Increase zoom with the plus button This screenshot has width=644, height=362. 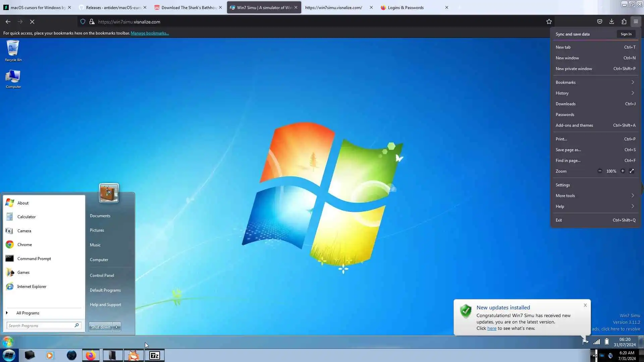click(623, 171)
